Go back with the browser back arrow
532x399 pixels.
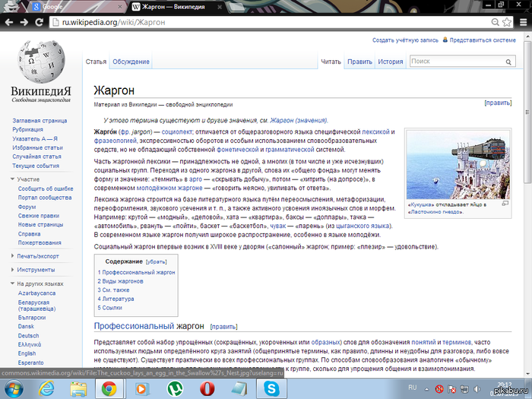tap(9, 22)
